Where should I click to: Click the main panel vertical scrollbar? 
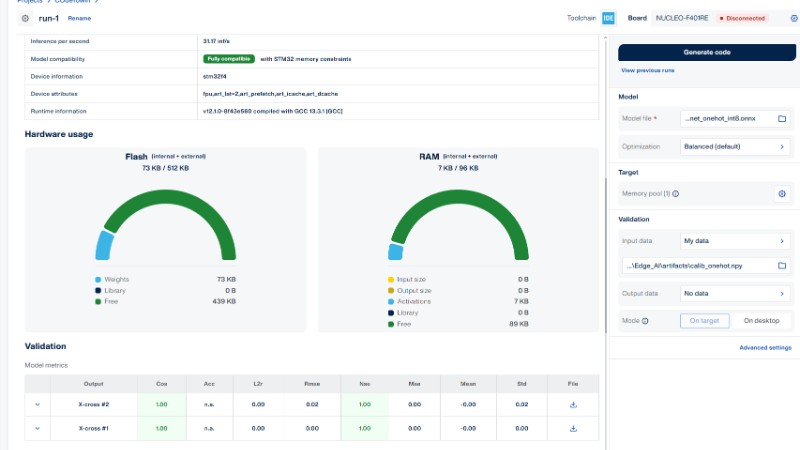(606, 255)
